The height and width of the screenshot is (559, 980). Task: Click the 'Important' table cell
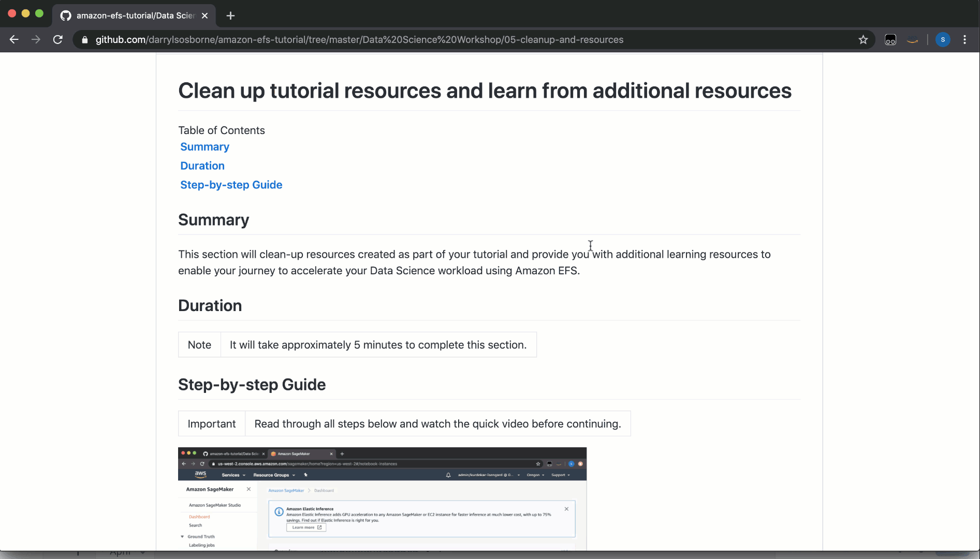(x=212, y=424)
